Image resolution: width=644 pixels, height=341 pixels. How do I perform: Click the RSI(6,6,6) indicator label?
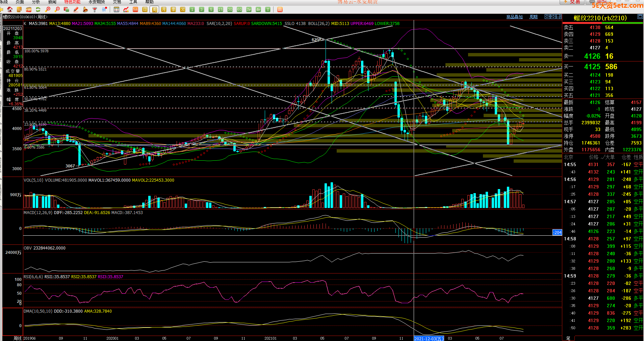[33, 277]
